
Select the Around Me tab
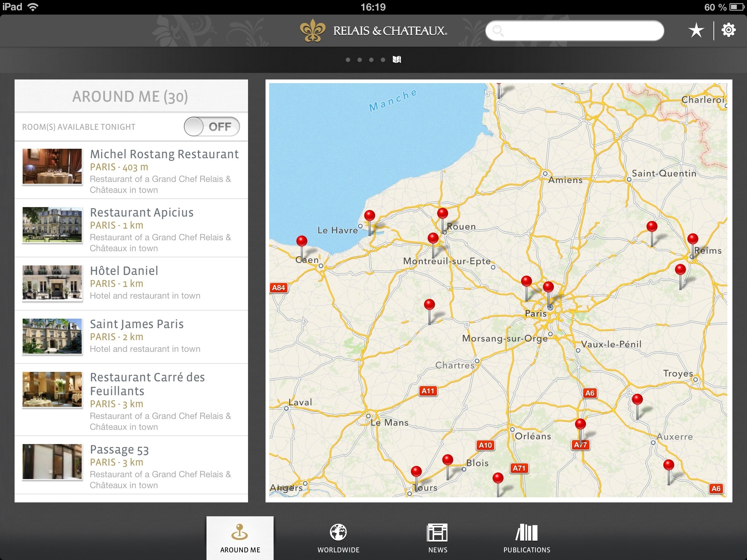point(240,538)
